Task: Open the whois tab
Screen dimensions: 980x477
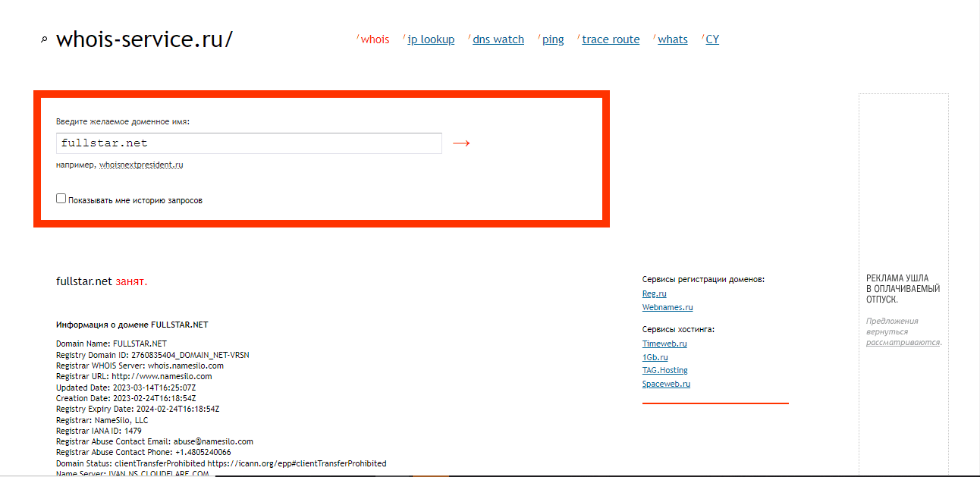Action: [x=375, y=39]
